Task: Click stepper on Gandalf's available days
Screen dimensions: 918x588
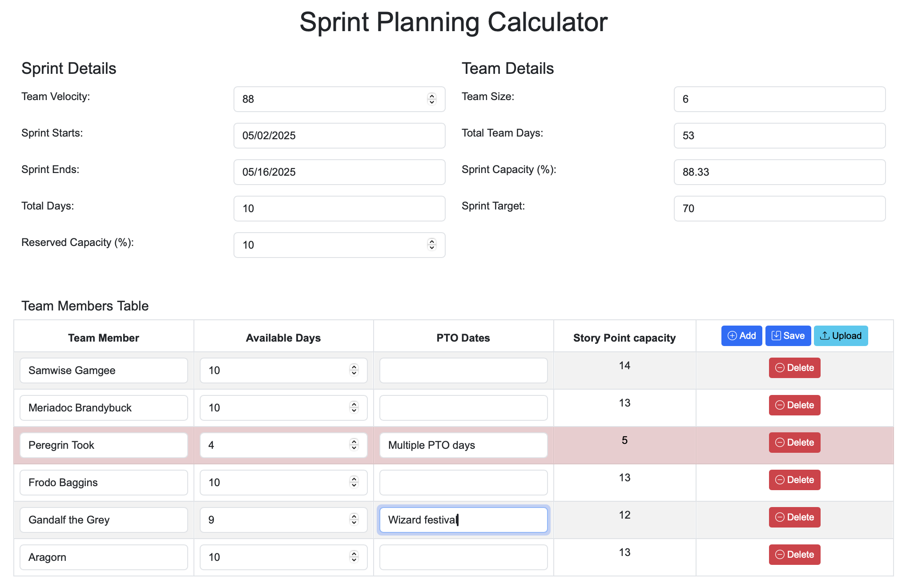Action: 354,520
